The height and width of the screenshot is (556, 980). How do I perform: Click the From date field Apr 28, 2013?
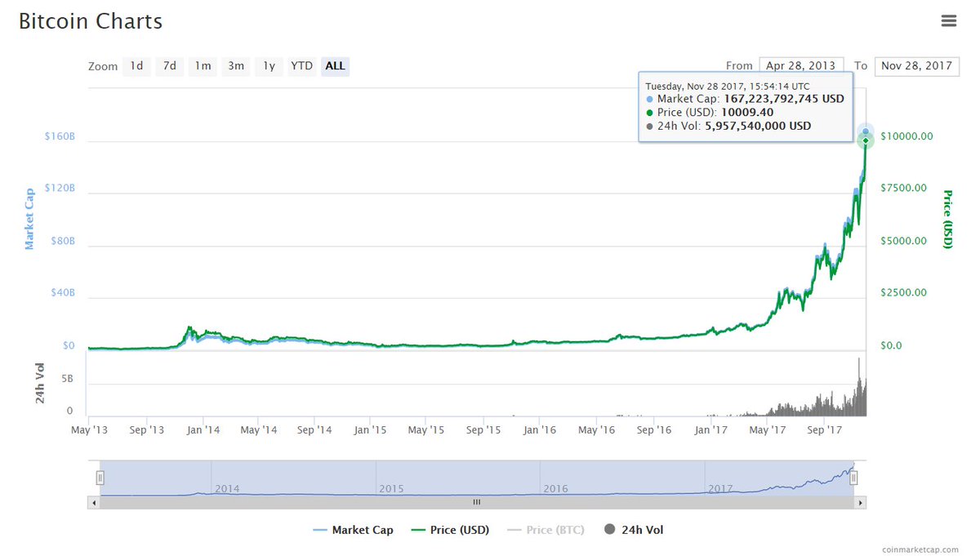pos(801,66)
